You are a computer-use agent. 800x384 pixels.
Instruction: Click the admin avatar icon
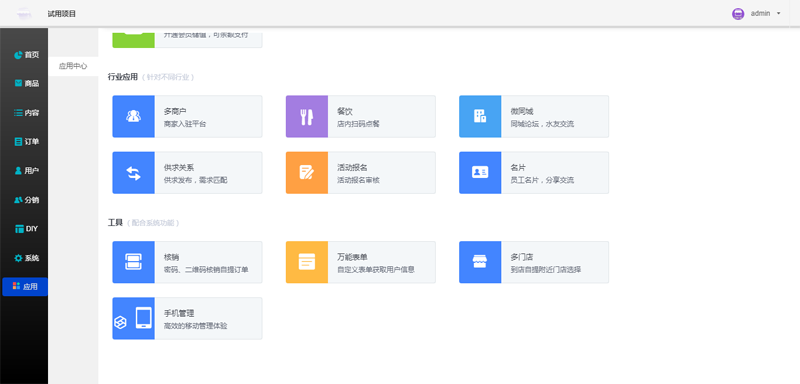point(738,14)
